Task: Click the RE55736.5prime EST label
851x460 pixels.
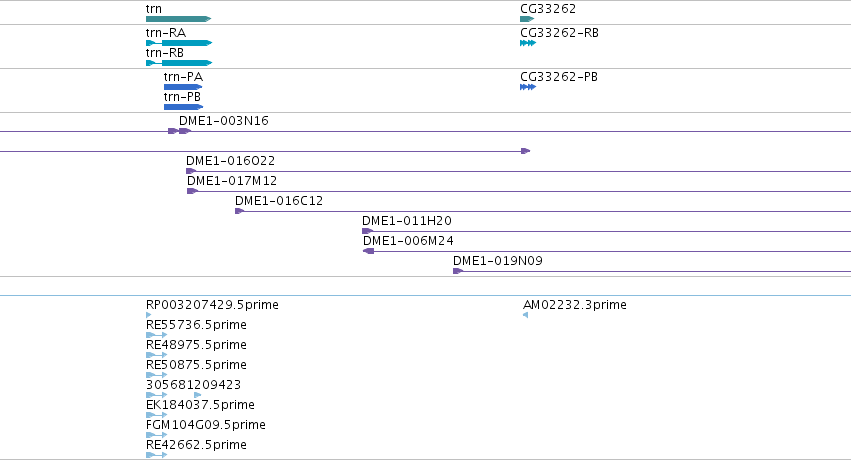Action: (x=196, y=325)
